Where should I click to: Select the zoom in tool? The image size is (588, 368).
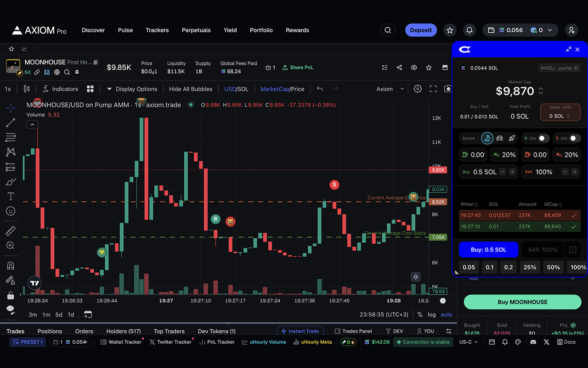tap(11, 246)
